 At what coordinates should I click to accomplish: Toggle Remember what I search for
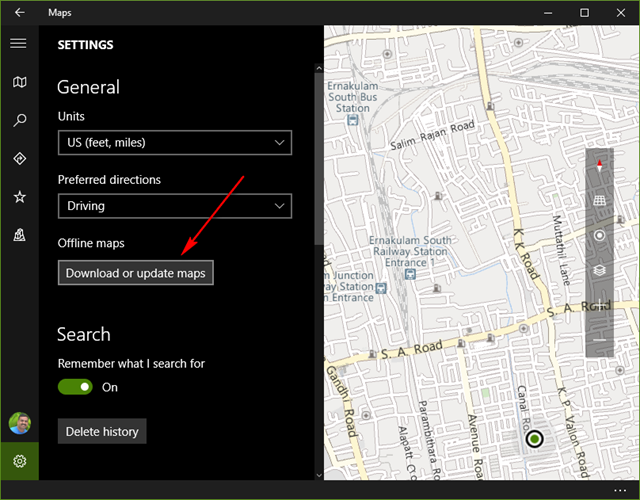pos(75,387)
